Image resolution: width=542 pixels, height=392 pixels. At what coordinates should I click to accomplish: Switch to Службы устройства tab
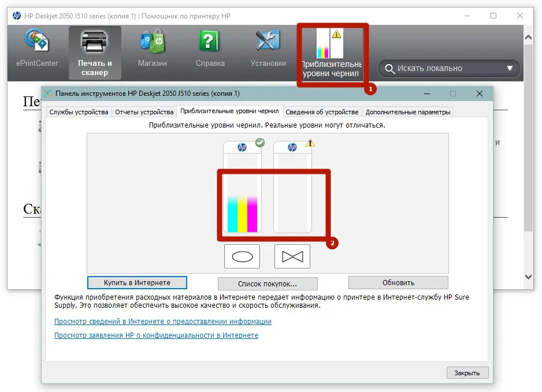79,112
